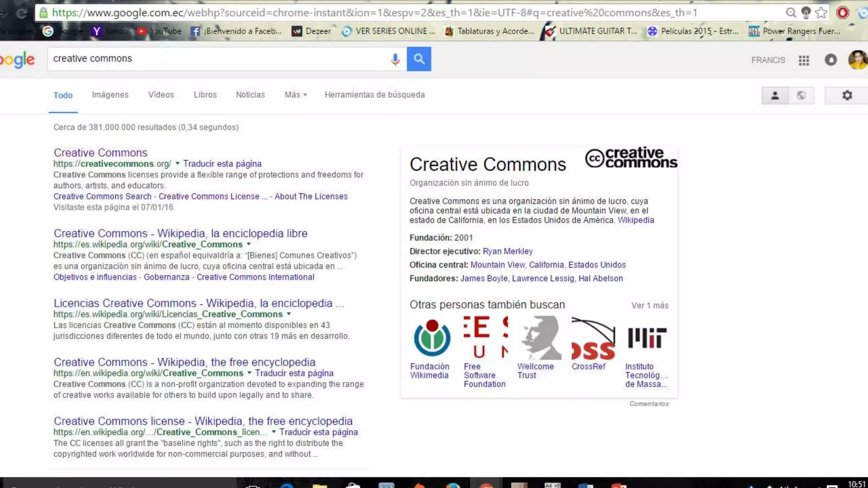Expand the dropdown arrow next to creativecommons.org
Viewport: 868px width, 488px height.
tap(178, 164)
